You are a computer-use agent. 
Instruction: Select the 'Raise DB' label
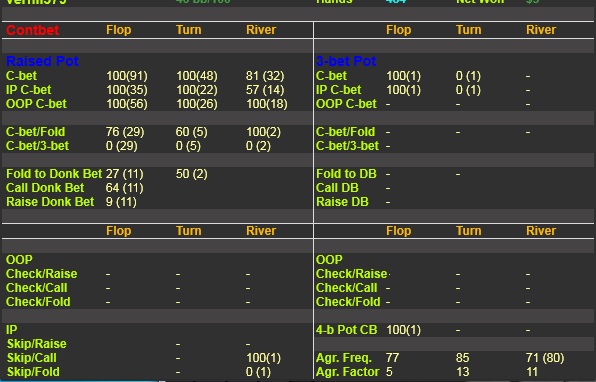click(x=342, y=202)
